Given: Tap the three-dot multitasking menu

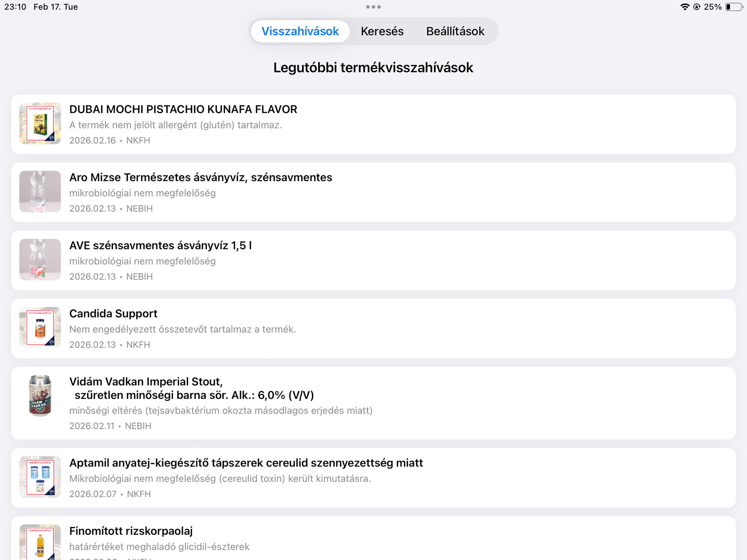Looking at the screenshot, I should [373, 7].
